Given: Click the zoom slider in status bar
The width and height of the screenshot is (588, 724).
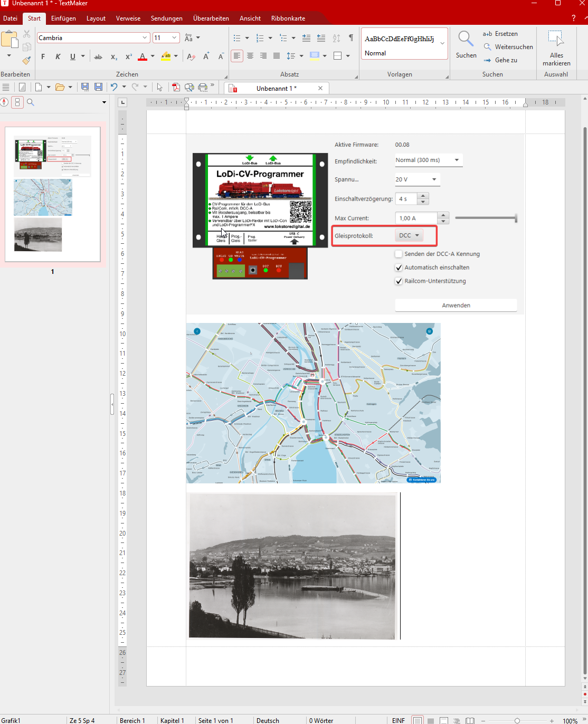Looking at the screenshot, I should point(517,721).
